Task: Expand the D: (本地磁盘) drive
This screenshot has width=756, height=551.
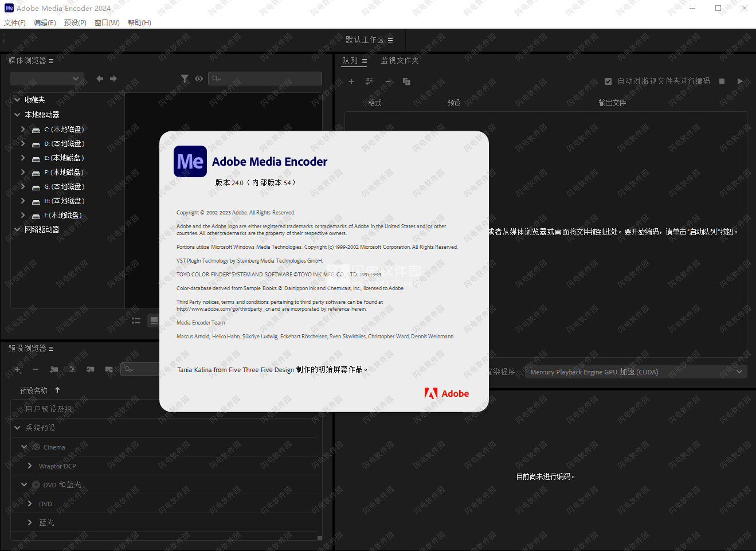Action: coord(23,143)
